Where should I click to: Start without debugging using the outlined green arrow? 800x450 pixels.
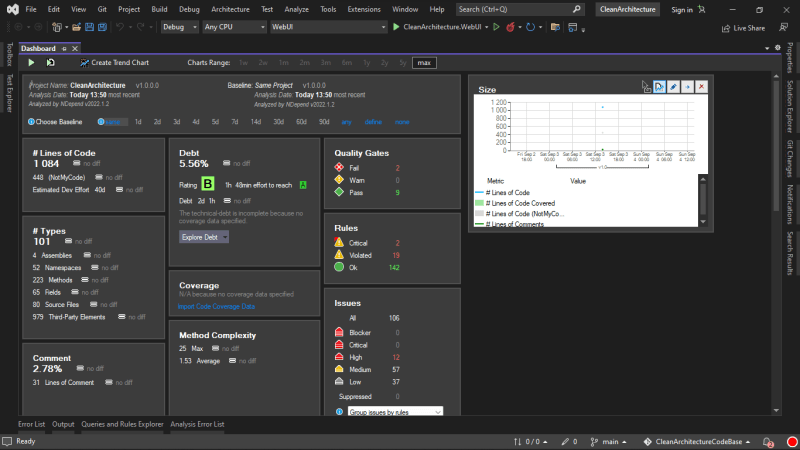[496, 27]
